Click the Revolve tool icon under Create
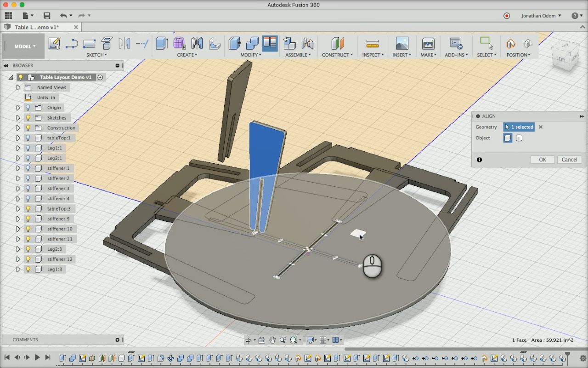Screen dimensions: 588x368 (214, 44)
